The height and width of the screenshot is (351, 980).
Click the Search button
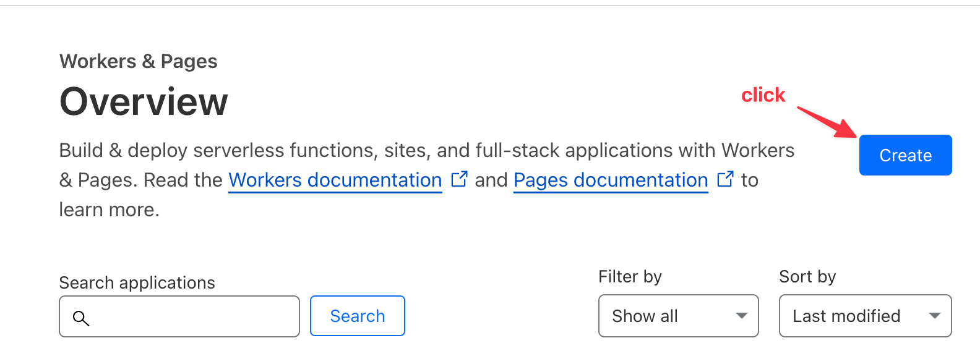(x=358, y=316)
